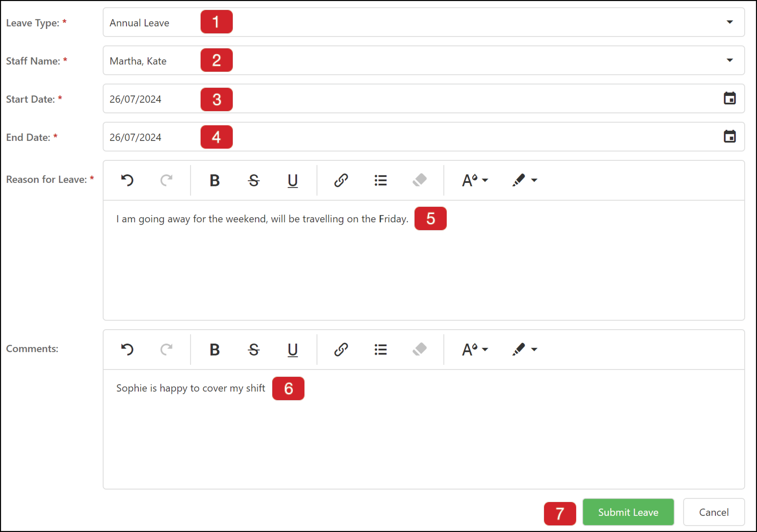This screenshot has height=532, width=757.
Task: Toggle bold in Reason for Leave editor
Action: pos(215,180)
